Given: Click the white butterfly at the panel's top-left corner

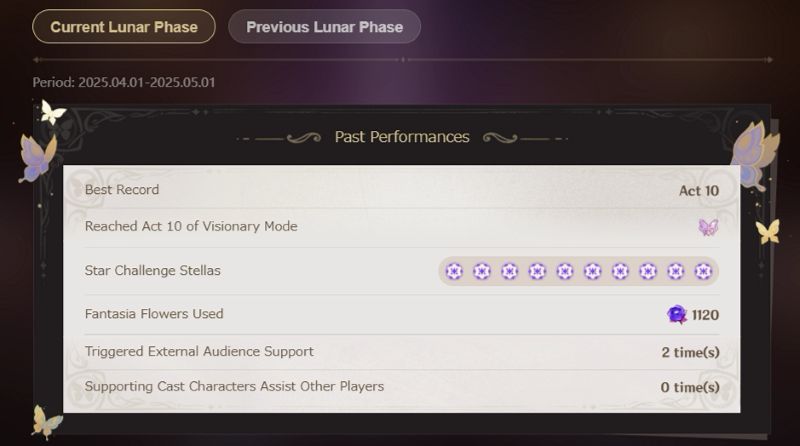Looking at the screenshot, I should [52, 112].
